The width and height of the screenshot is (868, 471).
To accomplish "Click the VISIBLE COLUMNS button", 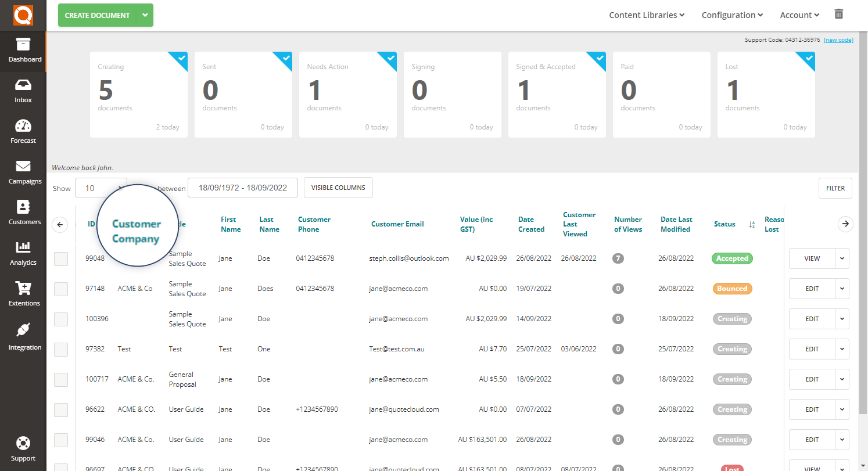I will point(338,188).
